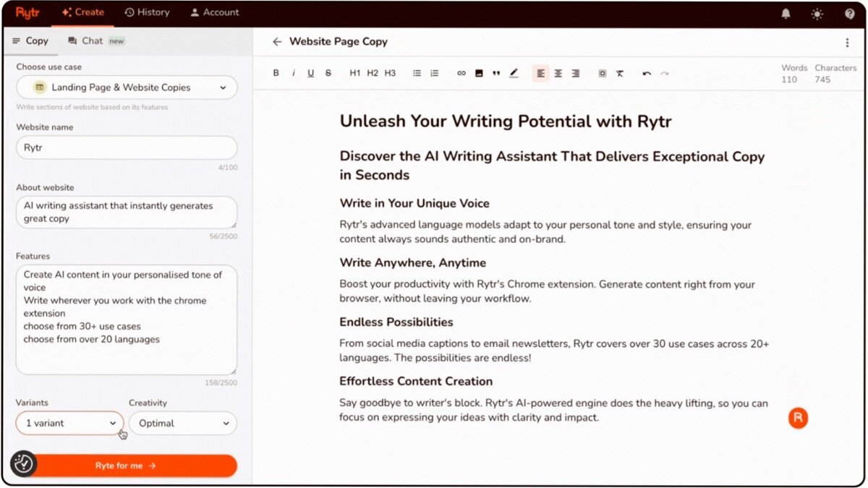The height and width of the screenshot is (488, 868).
Task: Click the heading 'Unleash Your Writing Potential with Rytr'
Action: (506, 121)
